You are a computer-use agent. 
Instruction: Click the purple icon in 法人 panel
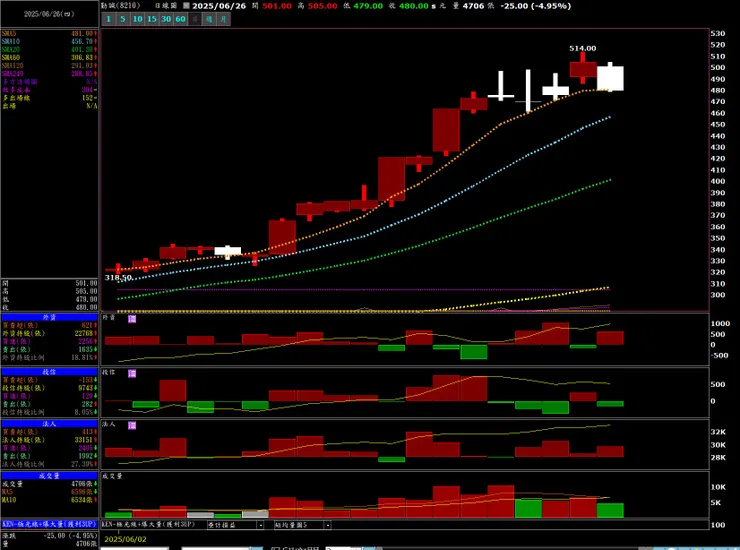[x=132, y=425]
